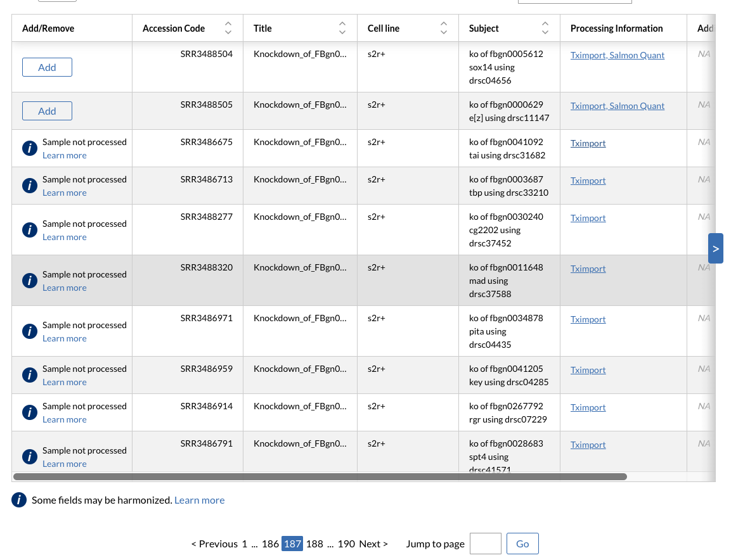Open Tximport, Salmon Quant link for SRR3488505
731x560 pixels.
(618, 106)
